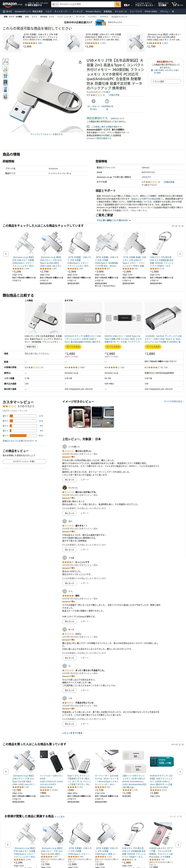
Task: Click カスタマーレビューを書く button
Action: coord(24,462)
